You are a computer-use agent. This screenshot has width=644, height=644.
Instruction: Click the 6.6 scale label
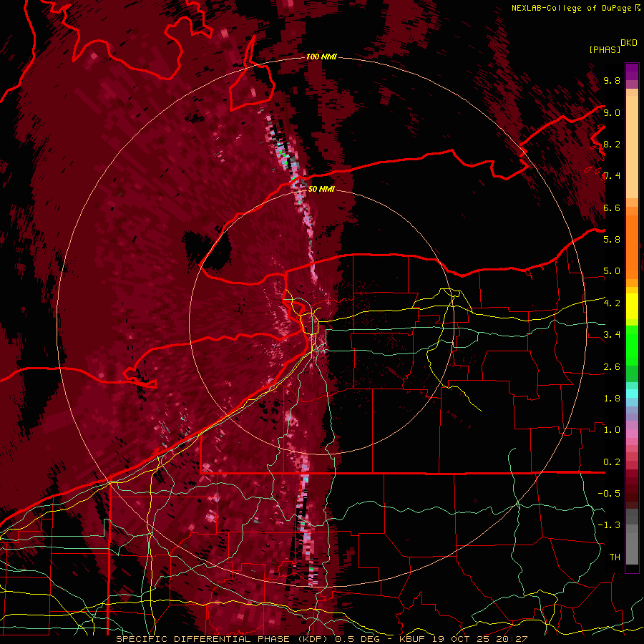(x=612, y=208)
